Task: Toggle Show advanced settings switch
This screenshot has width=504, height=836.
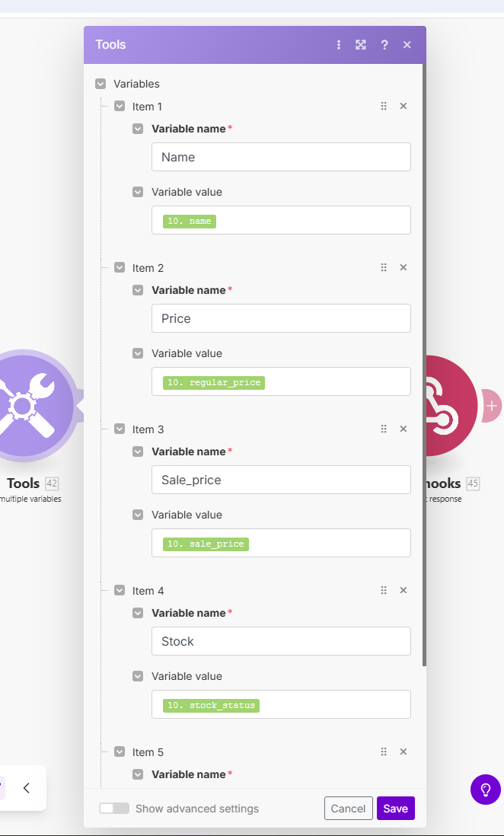Action: [114, 809]
